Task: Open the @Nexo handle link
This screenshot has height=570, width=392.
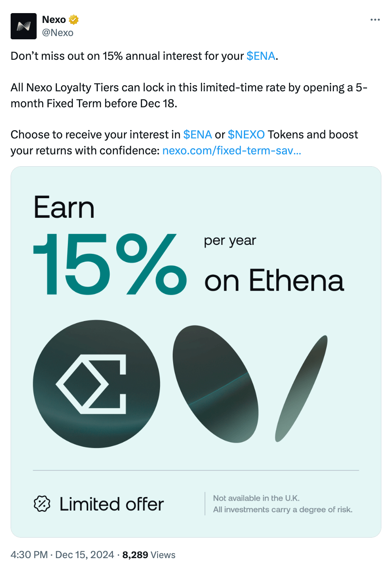Action: (x=58, y=33)
